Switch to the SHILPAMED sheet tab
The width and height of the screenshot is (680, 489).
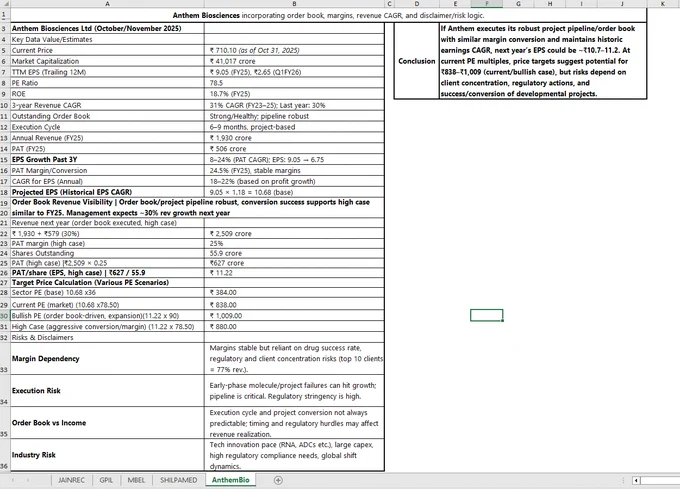click(x=178, y=480)
